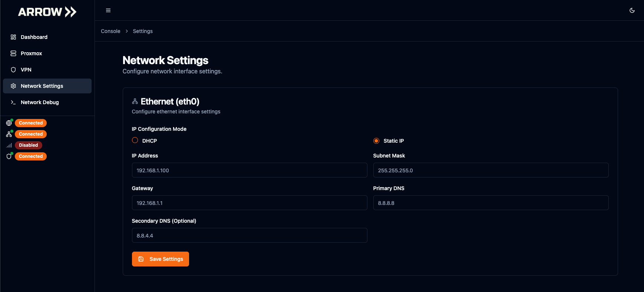The height and width of the screenshot is (292, 644).
Task: Click the Console breadcrumb link
Action: [110, 31]
